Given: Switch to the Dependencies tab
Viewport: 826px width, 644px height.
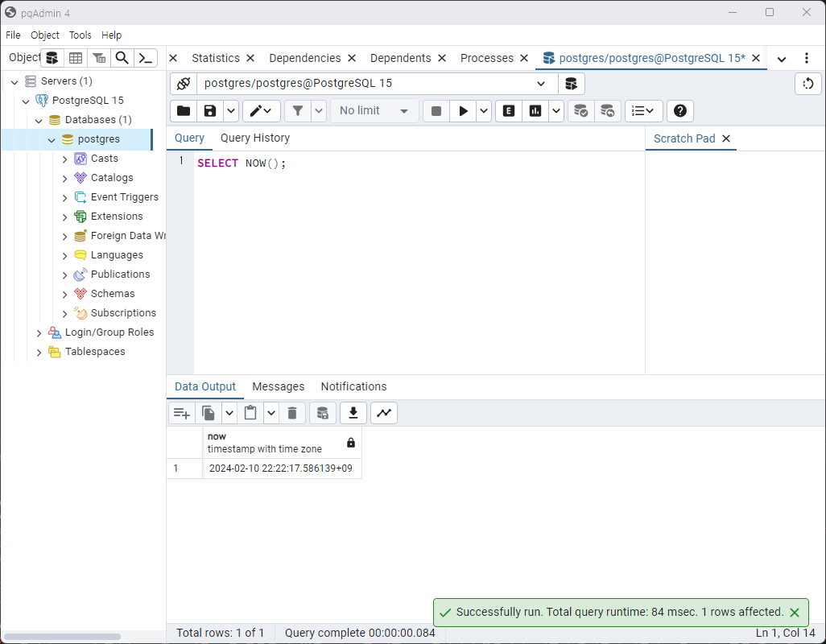Looking at the screenshot, I should [x=305, y=58].
